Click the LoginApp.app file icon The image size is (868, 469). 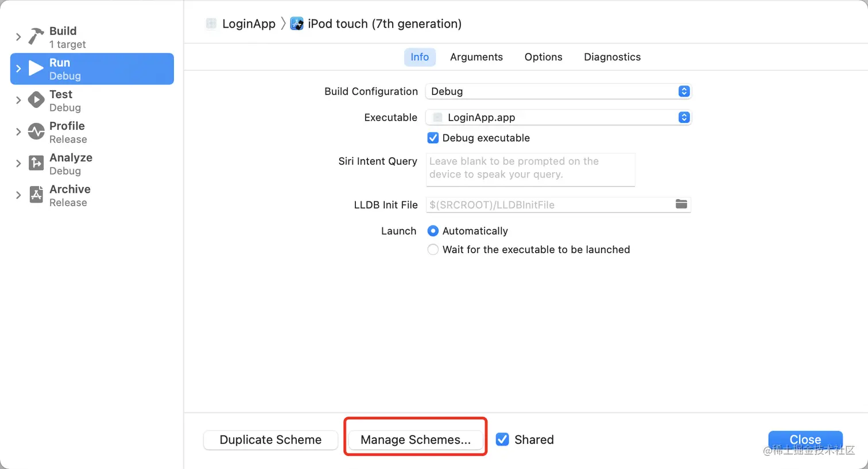[437, 118]
